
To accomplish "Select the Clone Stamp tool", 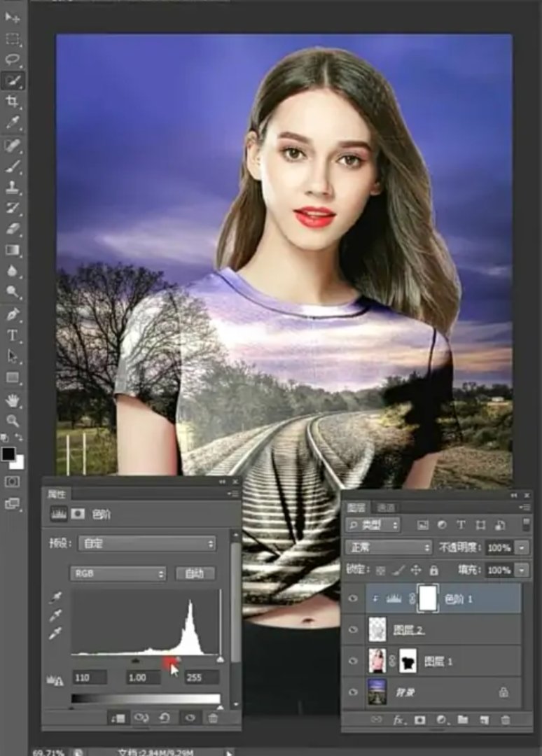I will point(13,187).
